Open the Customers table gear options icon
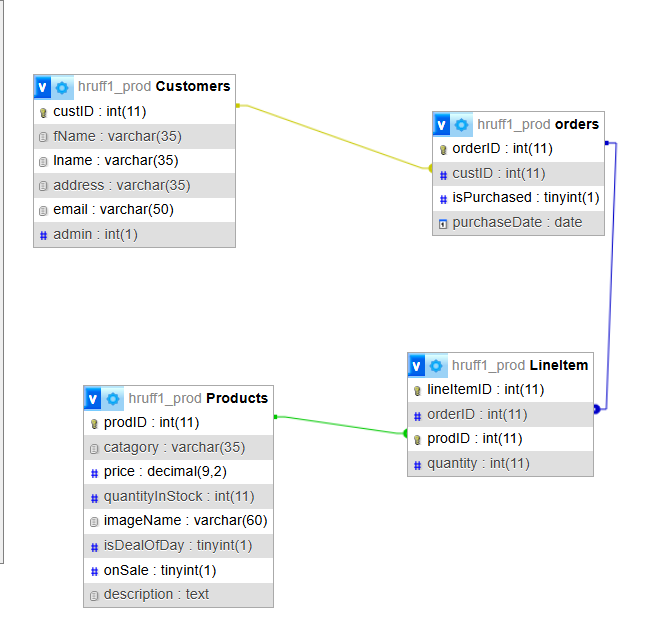This screenshot has height=627, width=665. pos(62,88)
